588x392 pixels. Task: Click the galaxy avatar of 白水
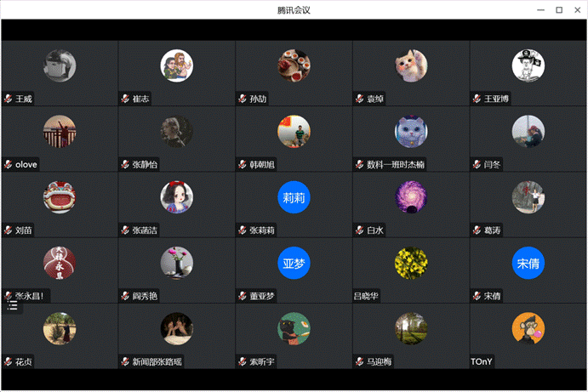coord(411,197)
